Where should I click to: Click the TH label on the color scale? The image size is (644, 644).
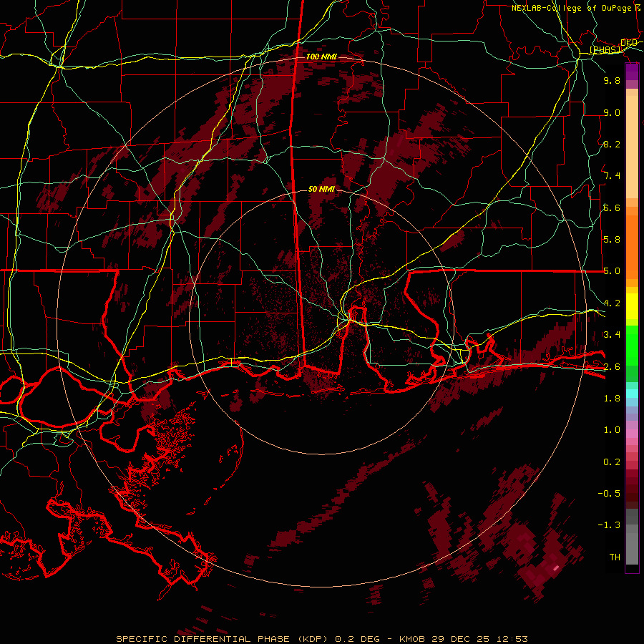click(615, 557)
